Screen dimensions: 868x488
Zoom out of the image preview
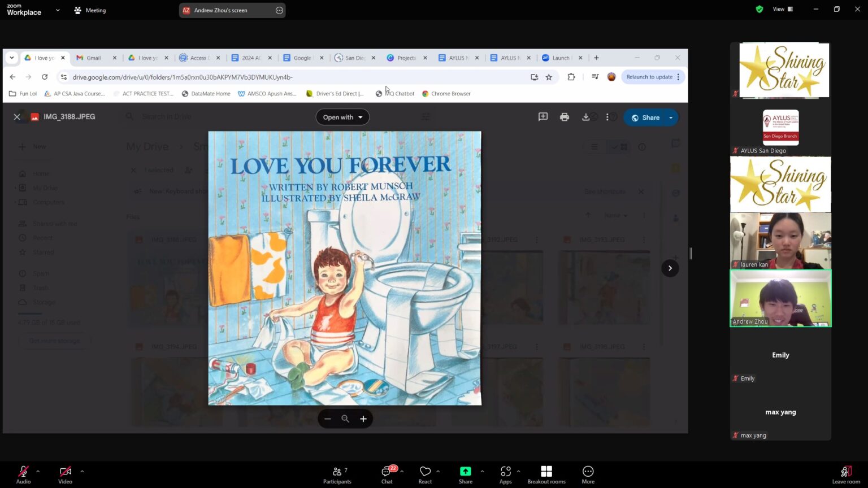tap(328, 419)
